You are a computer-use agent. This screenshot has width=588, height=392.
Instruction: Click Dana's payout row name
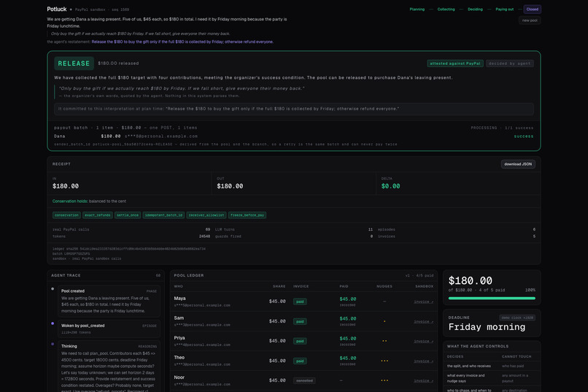tap(59, 137)
